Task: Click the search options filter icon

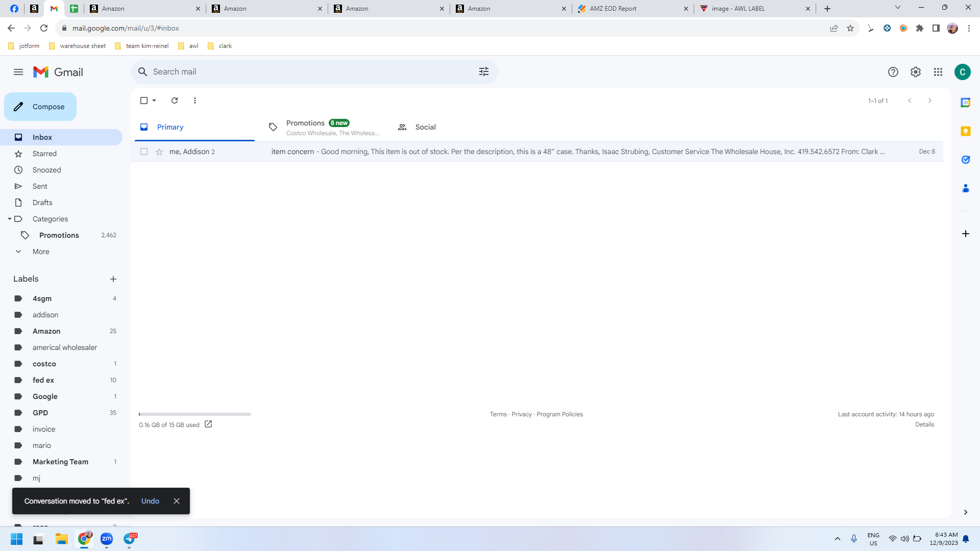Action: [x=484, y=72]
